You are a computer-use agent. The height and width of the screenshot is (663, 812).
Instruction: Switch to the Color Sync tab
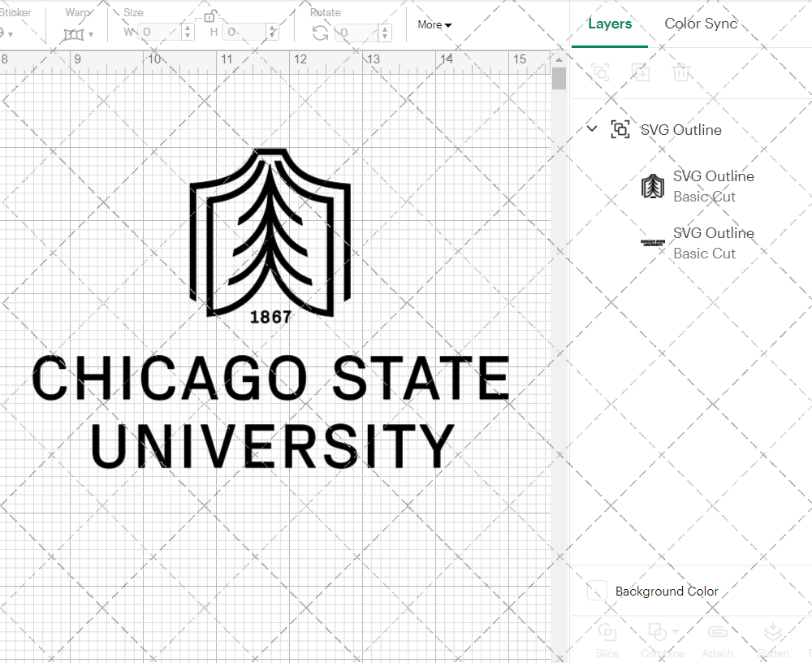[x=701, y=24]
